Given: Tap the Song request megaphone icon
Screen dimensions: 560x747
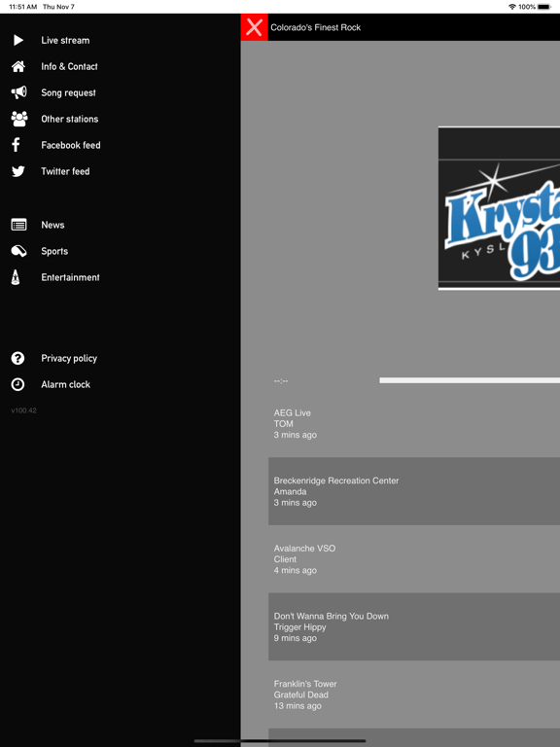Looking at the screenshot, I should [x=19, y=92].
